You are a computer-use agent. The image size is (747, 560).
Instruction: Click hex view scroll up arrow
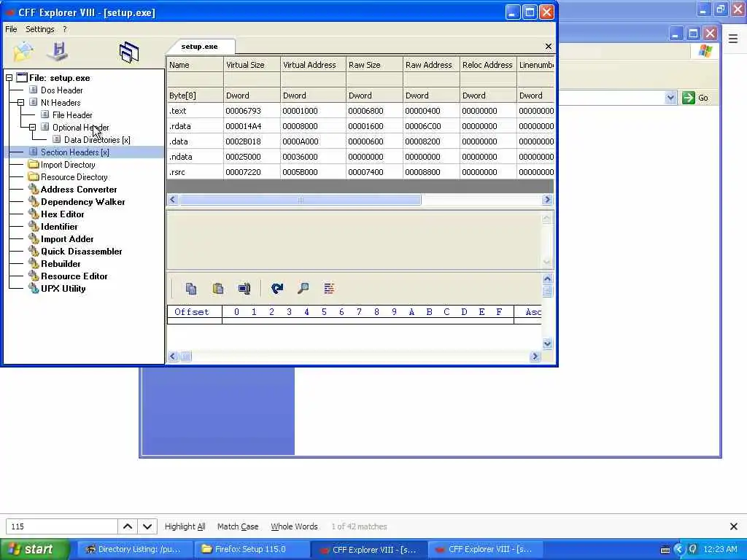tap(547, 279)
